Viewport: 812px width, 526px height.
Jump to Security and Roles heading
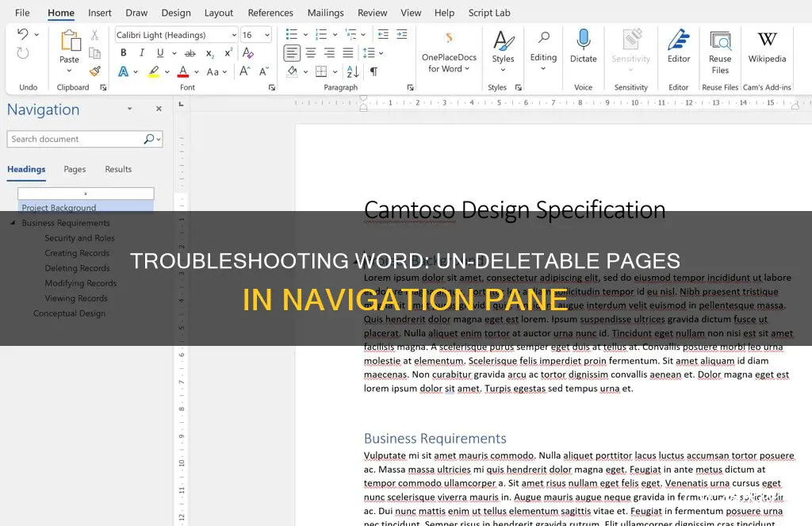(79, 238)
